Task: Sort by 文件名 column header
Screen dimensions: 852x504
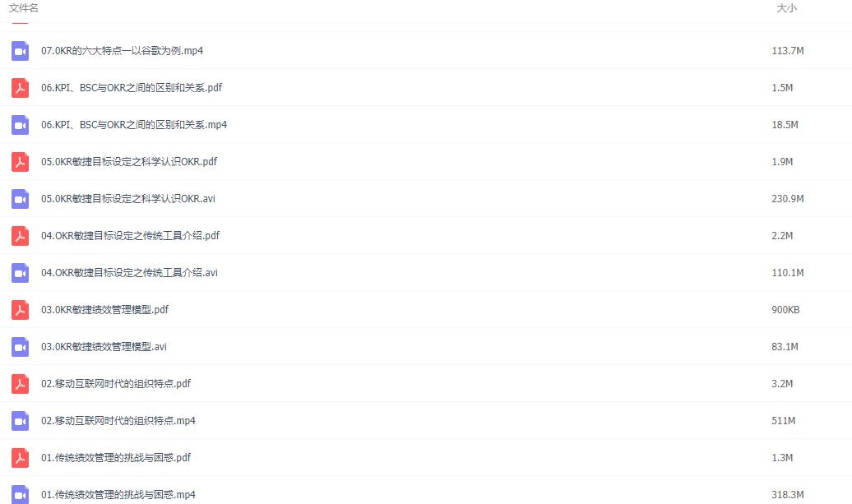Action: pyautogui.click(x=23, y=8)
